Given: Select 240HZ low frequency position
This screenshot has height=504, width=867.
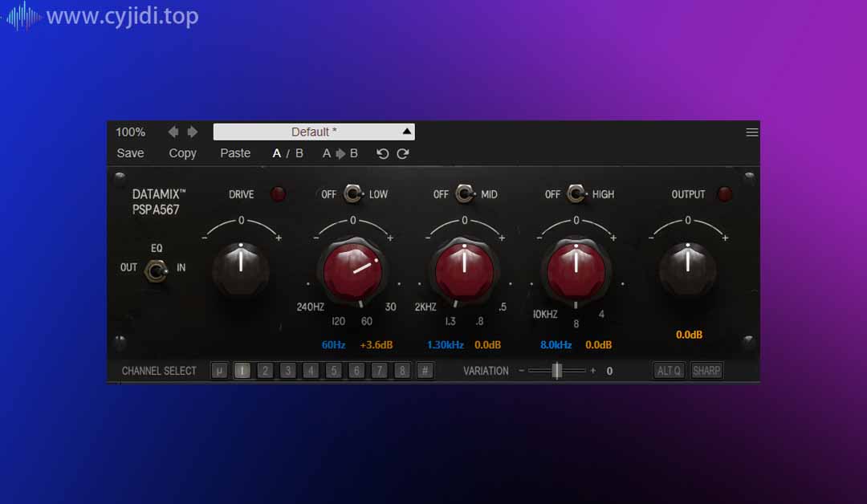Looking at the screenshot, I should pos(310,307).
